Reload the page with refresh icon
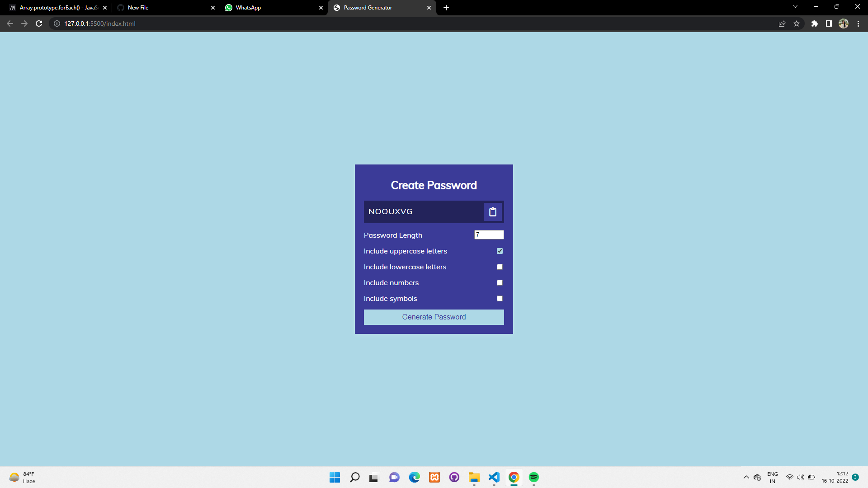868x488 pixels. click(39, 23)
